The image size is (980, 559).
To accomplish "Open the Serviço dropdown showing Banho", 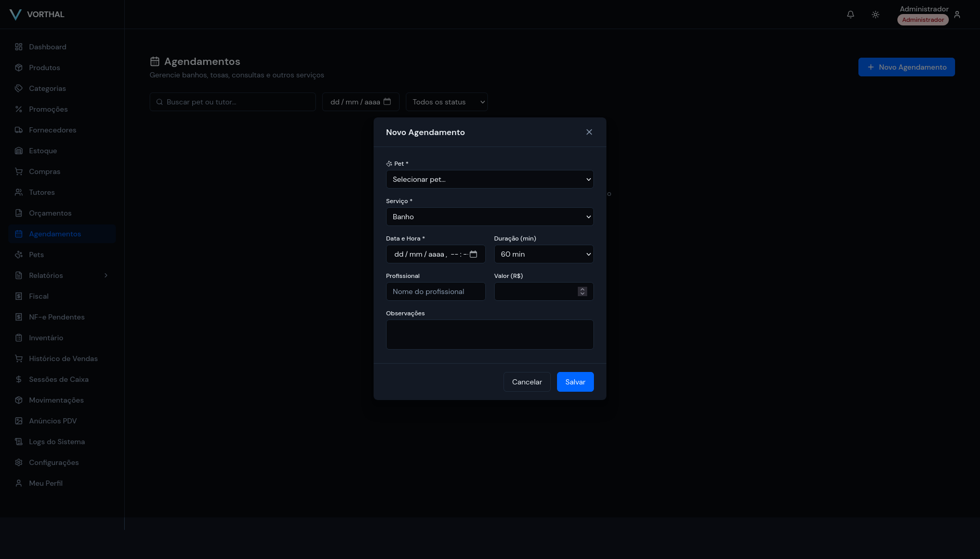I will click(x=489, y=217).
